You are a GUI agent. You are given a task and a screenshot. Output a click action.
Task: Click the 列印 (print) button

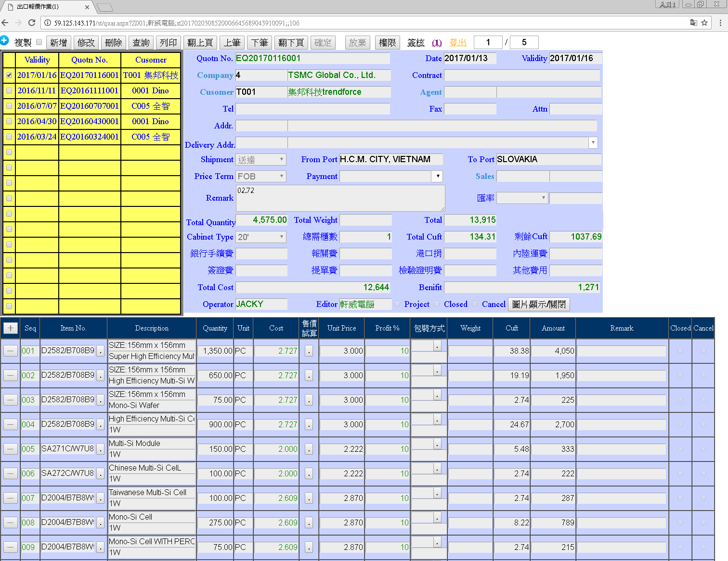(169, 43)
